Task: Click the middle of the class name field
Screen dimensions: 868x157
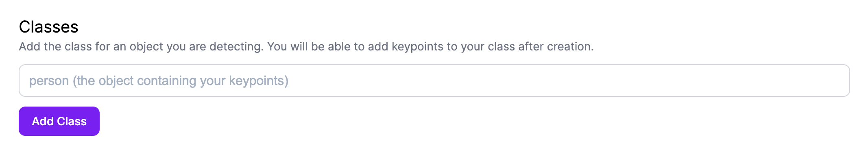Action: pyautogui.click(x=434, y=81)
